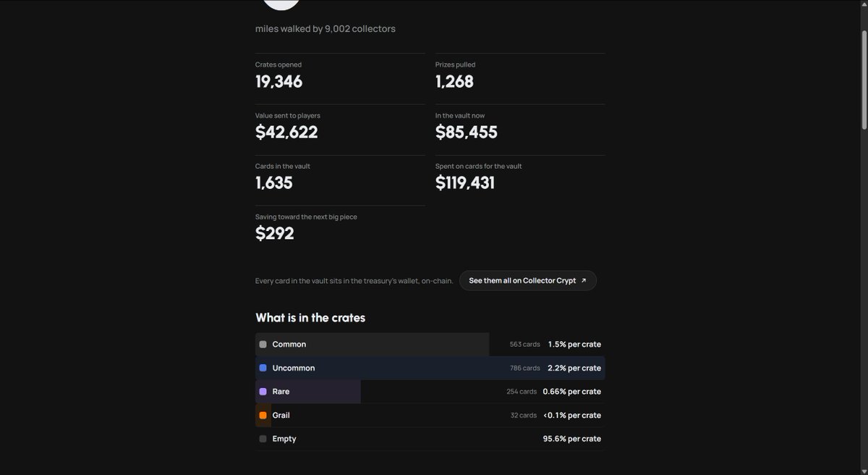
Task: Select the Common crate row
Action: [x=430, y=345]
